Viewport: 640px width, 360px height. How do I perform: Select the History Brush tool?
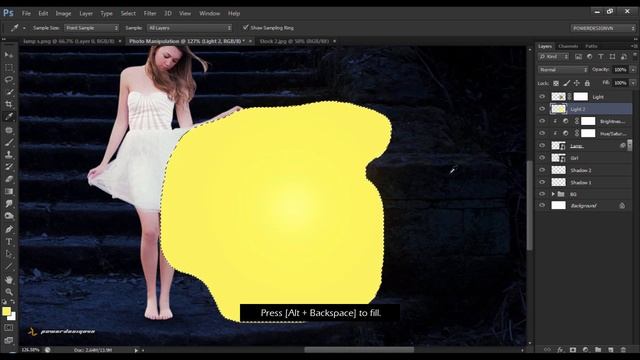point(9,167)
